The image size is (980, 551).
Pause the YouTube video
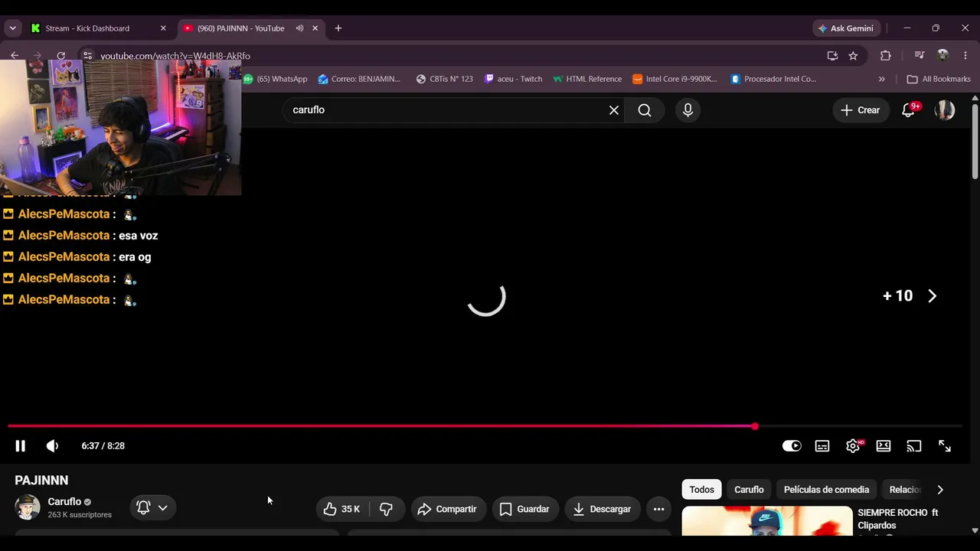pos(21,446)
